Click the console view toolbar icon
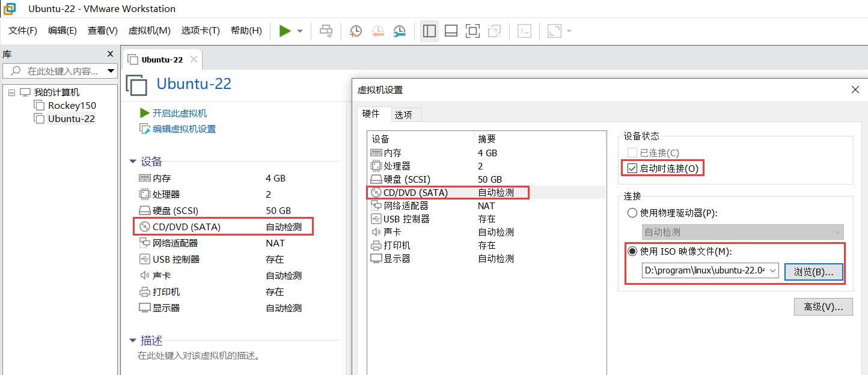868x375 pixels. [524, 31]
